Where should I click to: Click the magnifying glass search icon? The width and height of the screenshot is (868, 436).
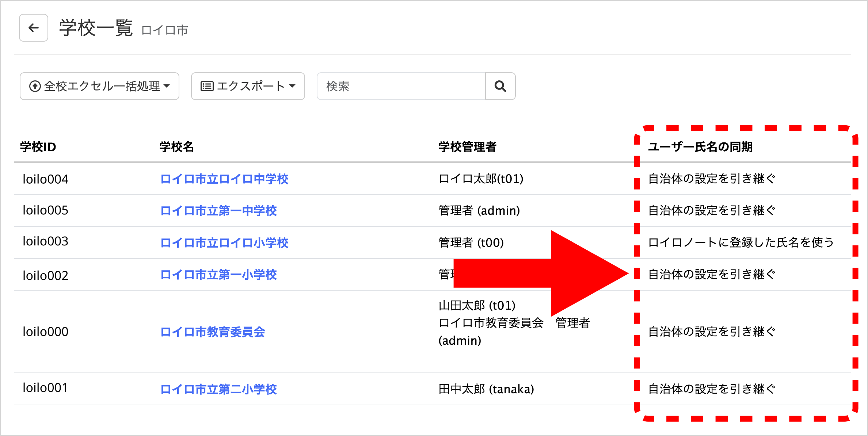tap(500, 86)
